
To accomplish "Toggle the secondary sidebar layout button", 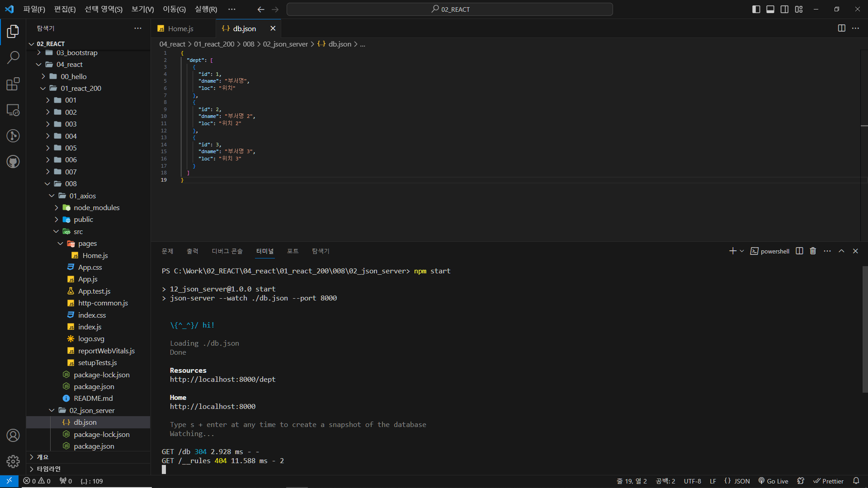I will pos(785,9).
